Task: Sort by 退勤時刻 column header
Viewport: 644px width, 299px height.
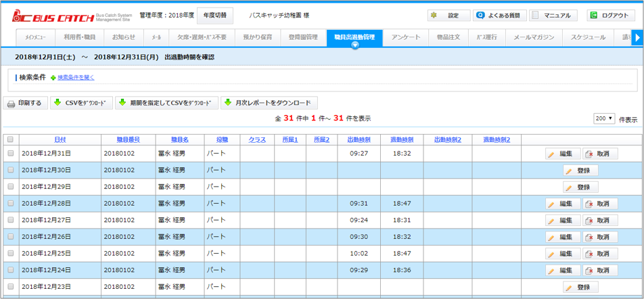Action: 402,139
